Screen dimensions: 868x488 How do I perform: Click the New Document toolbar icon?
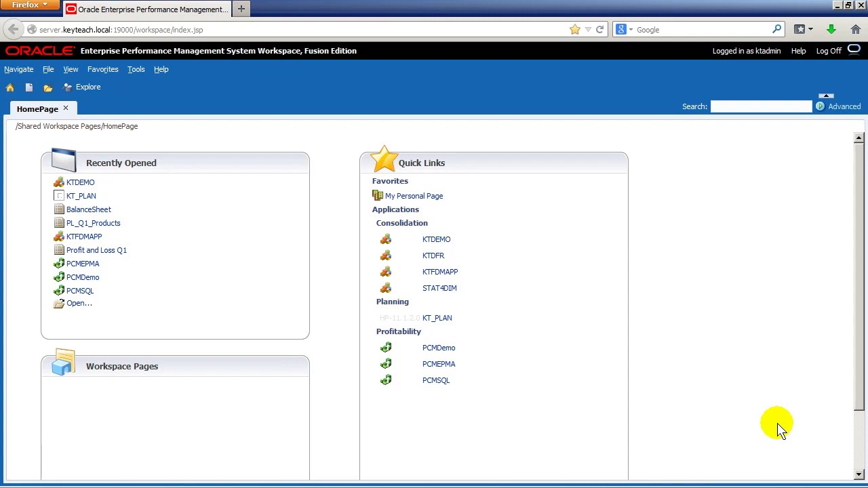pos(29,87)
